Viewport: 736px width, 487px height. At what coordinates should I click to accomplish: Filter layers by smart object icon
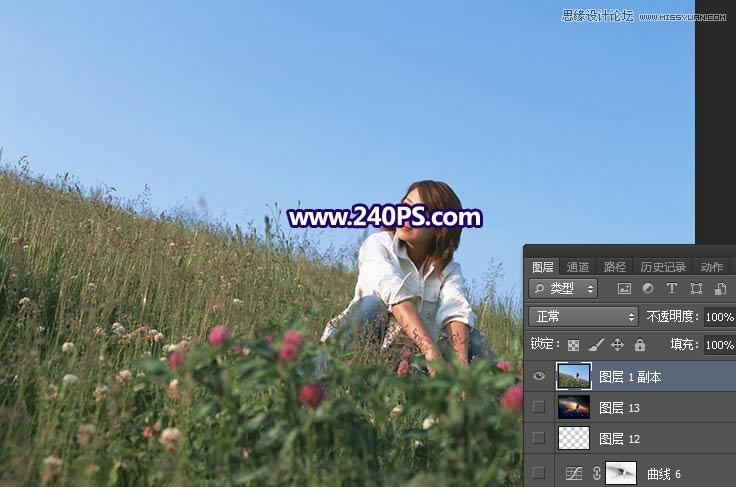click(721, 289)
